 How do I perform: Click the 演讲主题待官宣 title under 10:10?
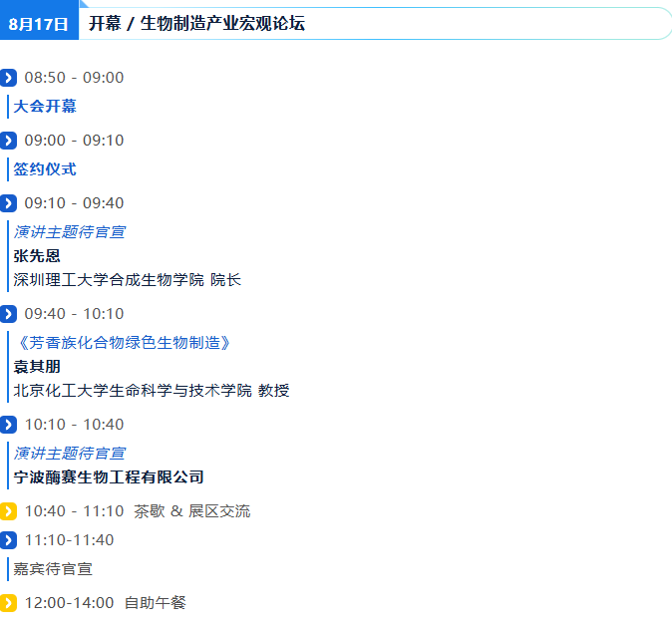tap(70, 454)
